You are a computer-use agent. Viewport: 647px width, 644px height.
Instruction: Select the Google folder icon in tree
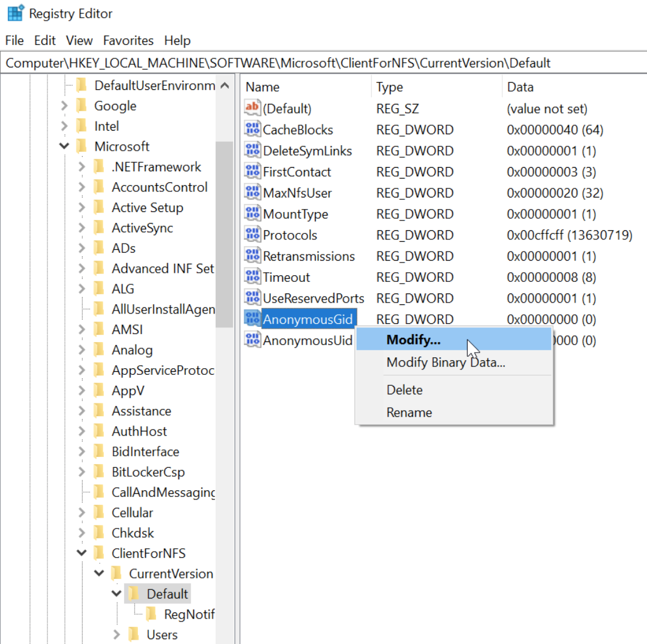point(82,106)
